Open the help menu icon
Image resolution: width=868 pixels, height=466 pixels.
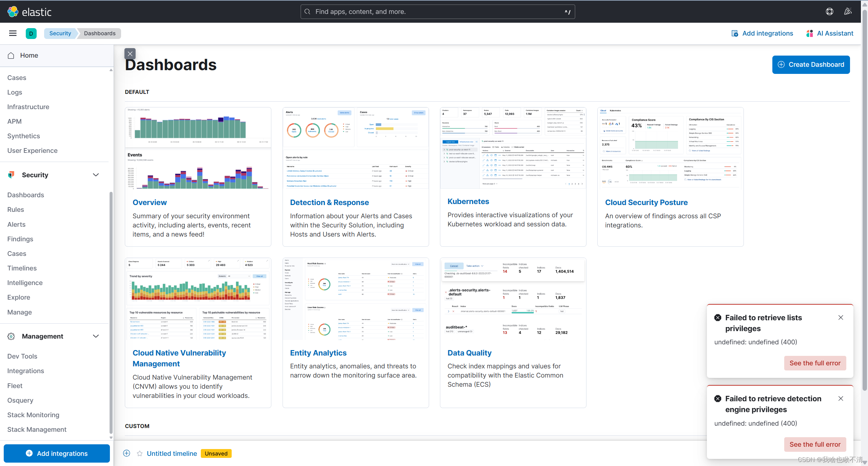[829, 12]
